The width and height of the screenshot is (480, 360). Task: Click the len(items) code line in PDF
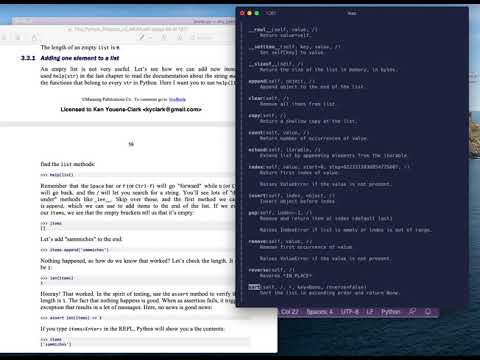(x=57, y=278)
